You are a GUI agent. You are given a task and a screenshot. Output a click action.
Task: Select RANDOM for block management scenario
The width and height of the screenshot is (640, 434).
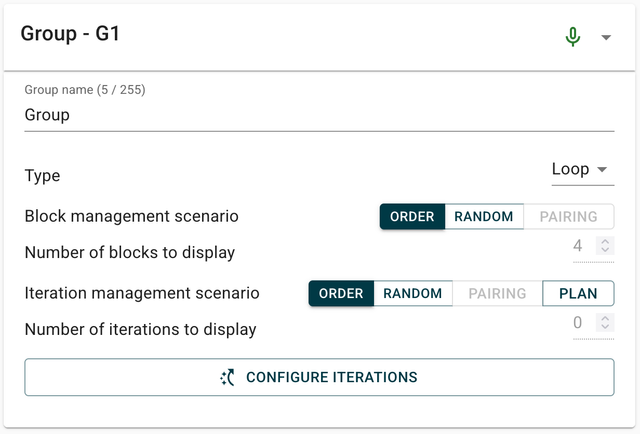483,216
